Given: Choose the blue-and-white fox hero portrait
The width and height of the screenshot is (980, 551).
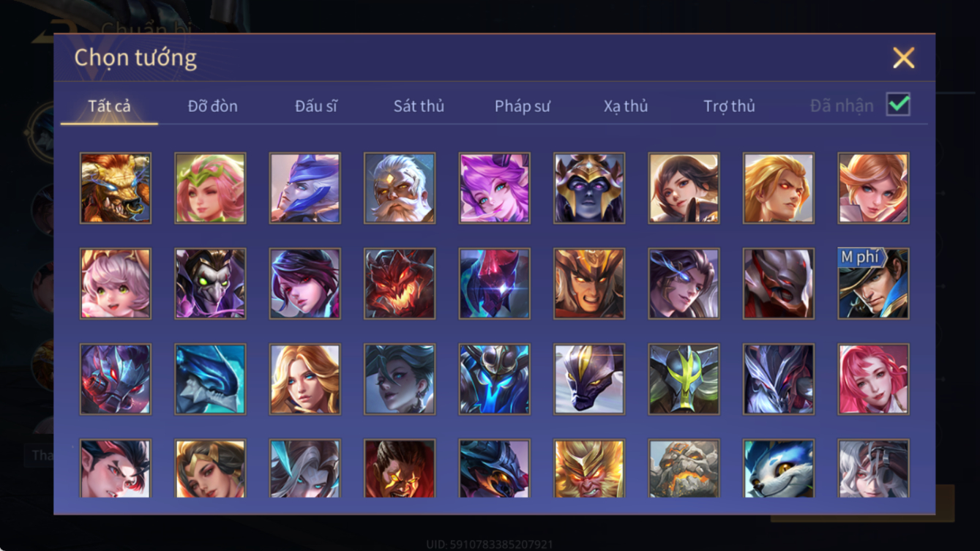Looking at the screenshot, I should (x=779, y=468).
